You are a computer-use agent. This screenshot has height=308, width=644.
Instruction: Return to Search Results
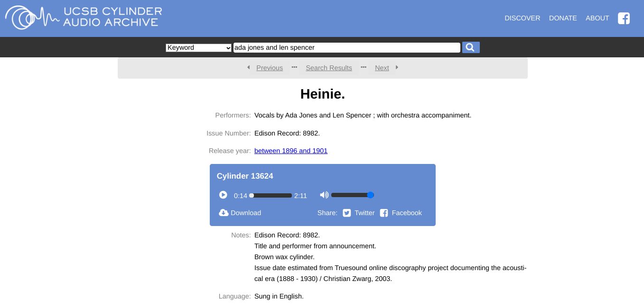point(329,68)
